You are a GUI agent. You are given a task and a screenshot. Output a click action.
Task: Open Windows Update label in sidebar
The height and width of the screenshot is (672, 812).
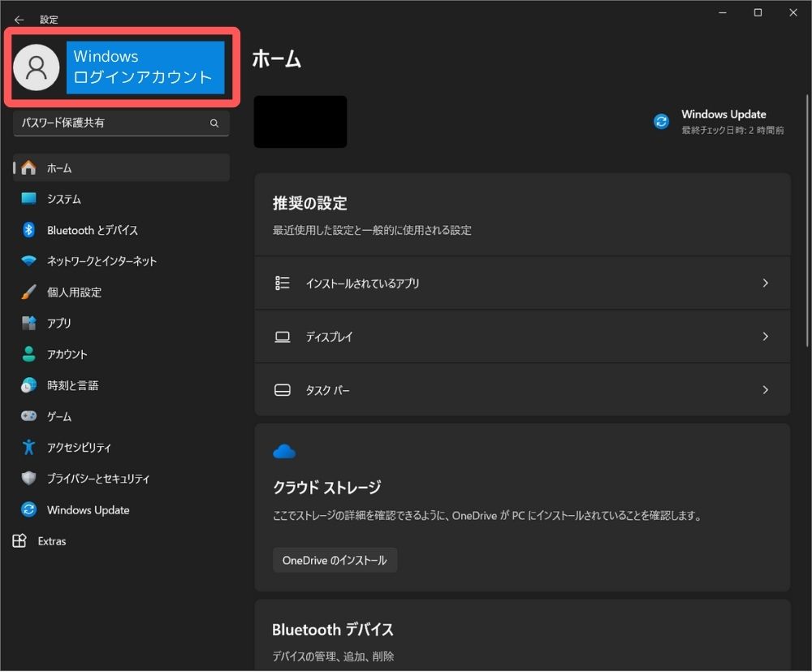point(88,509)
